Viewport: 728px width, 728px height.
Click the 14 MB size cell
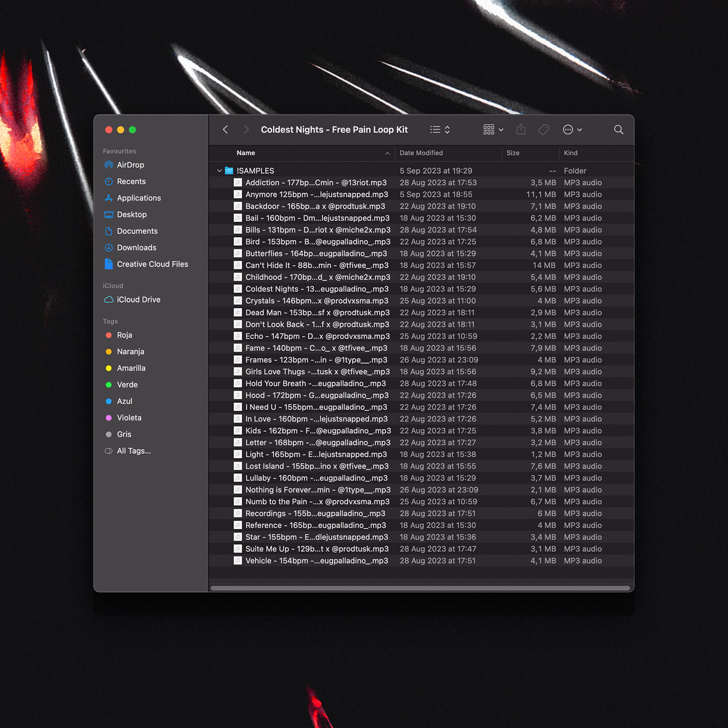[x=544, y=265]
